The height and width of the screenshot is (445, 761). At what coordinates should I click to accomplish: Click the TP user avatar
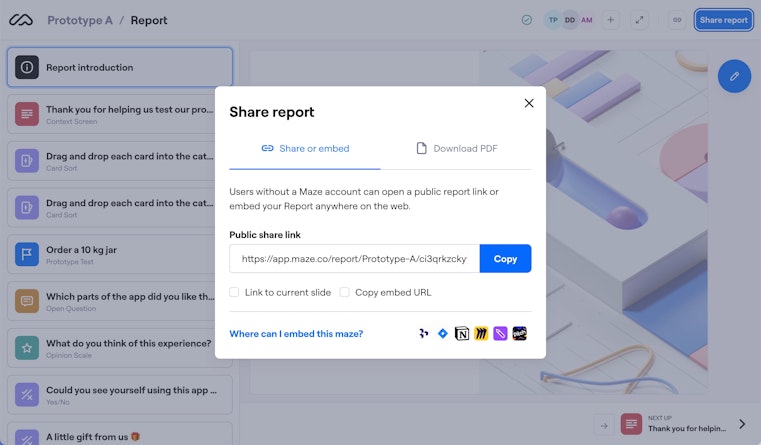[553, 20]
